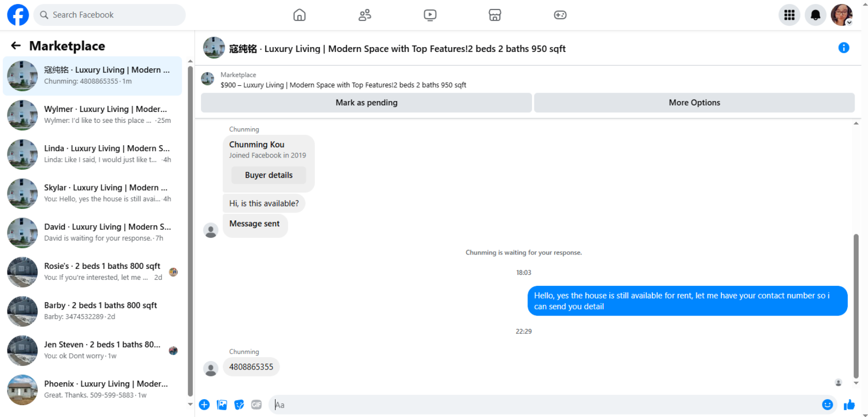Click the Mark as pending button
The height and width of the screenshot is (417, 868).
(366, 103)
